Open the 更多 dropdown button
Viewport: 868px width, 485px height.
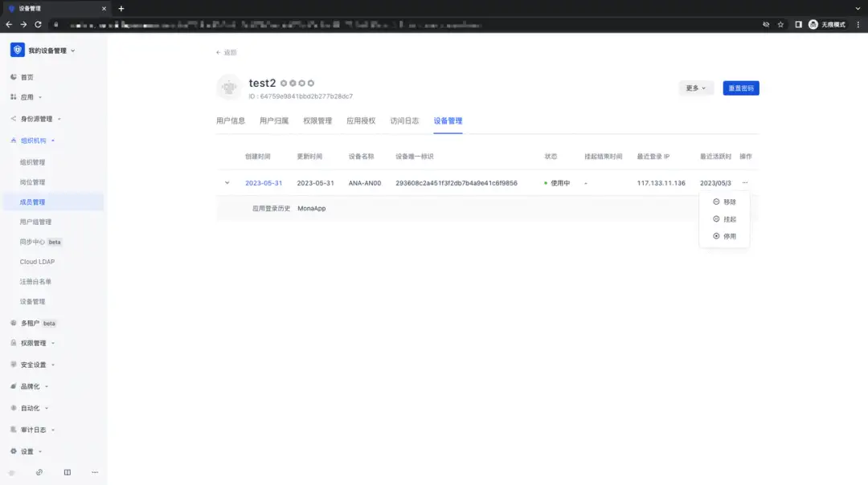point(696,88)
